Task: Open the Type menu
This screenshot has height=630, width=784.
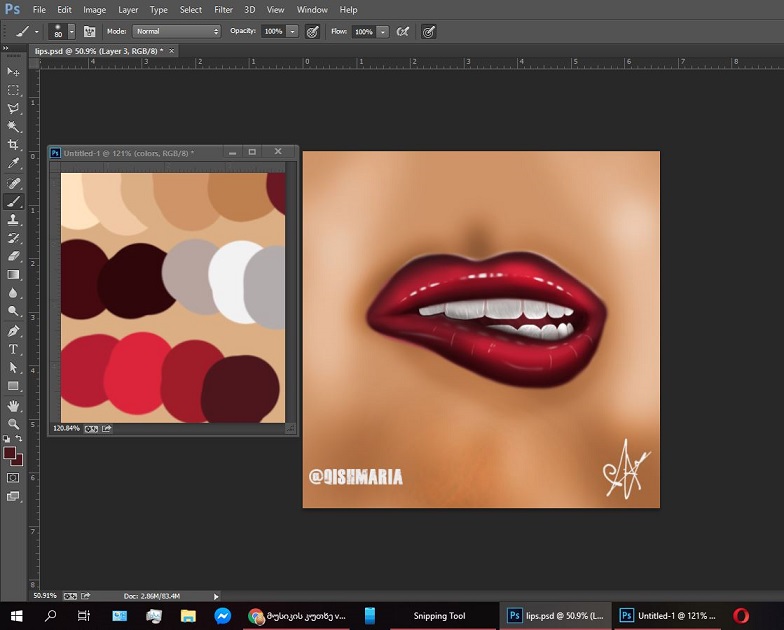Action: click(x=158, y=10)
